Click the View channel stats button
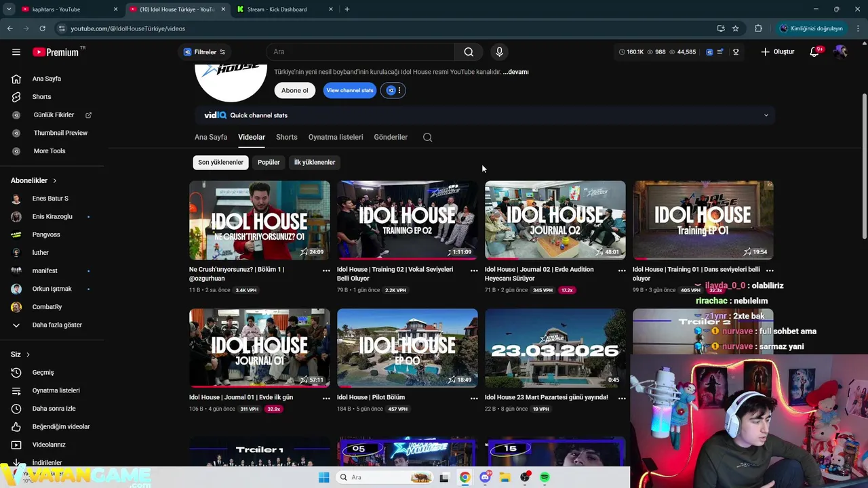This screenshot has height=488, width=868. click(350, 90)
